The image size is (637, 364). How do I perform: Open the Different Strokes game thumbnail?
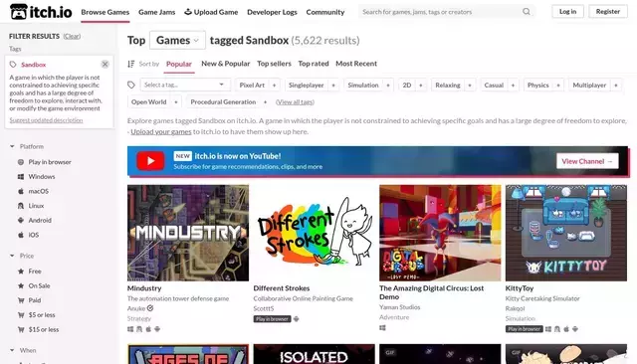(x=315, y=233)
